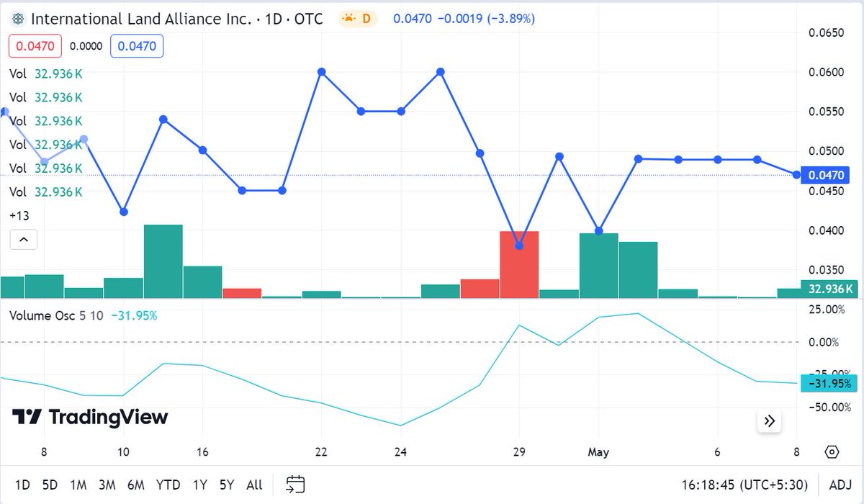Open the Go to date calendar icon
This screenshot has height=504, width=864.
click(294, 484)
